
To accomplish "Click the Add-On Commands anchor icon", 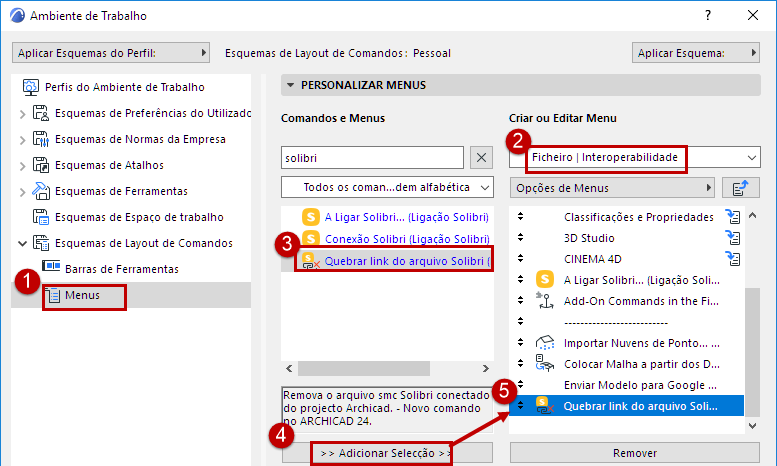I will [545, 300].
